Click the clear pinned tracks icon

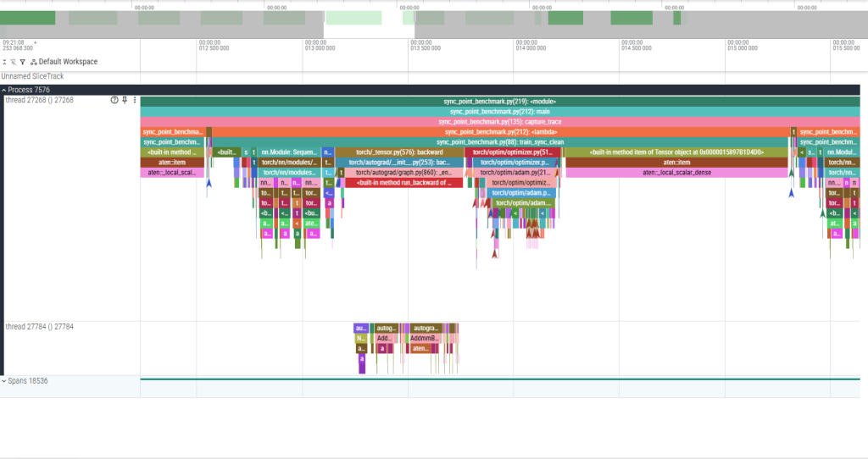tap(14, 62)
